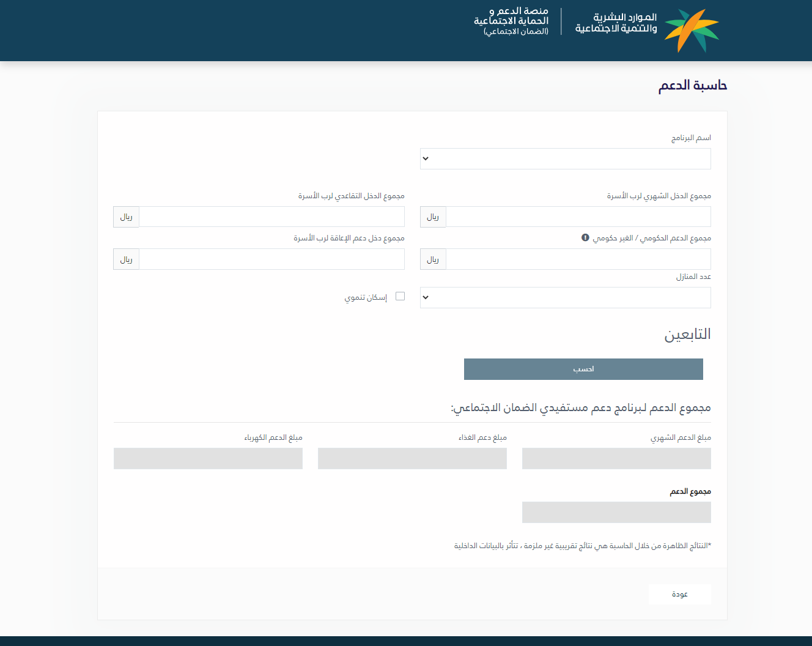This screenshot has height=646, width=812.
Task: Open the اسم البرنامج dropdown
Action: [565, 158]
